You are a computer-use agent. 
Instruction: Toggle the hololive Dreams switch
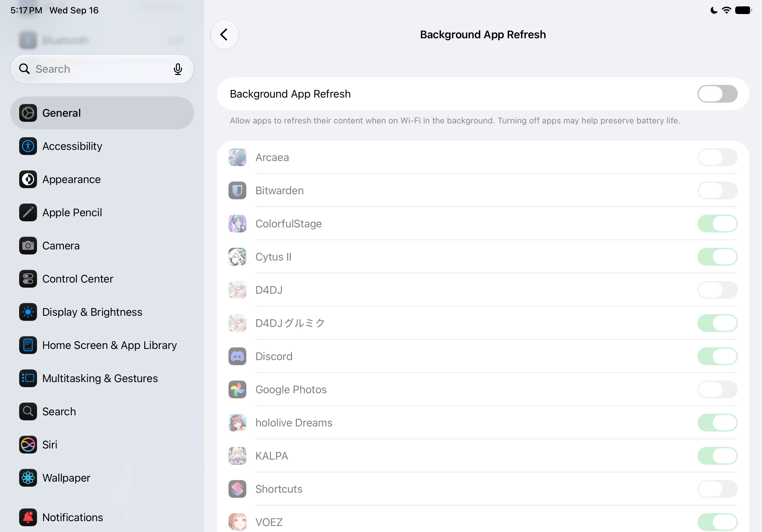[717, 423]
